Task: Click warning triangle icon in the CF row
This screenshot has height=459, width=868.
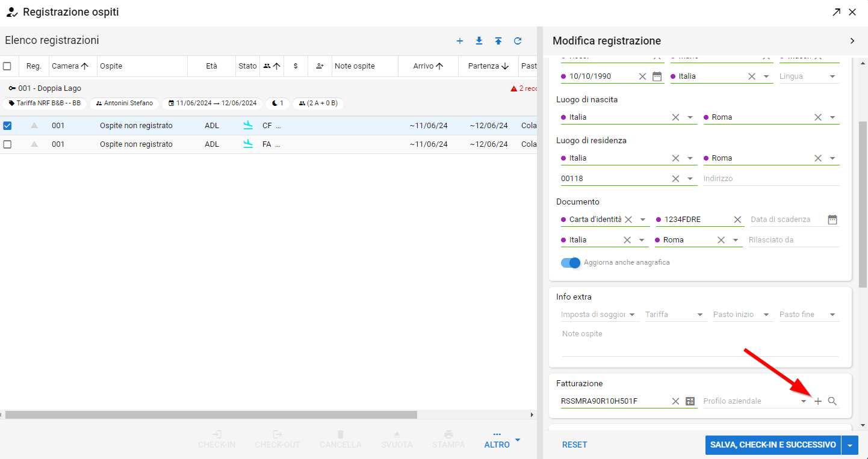Action: tap(34, 126)
